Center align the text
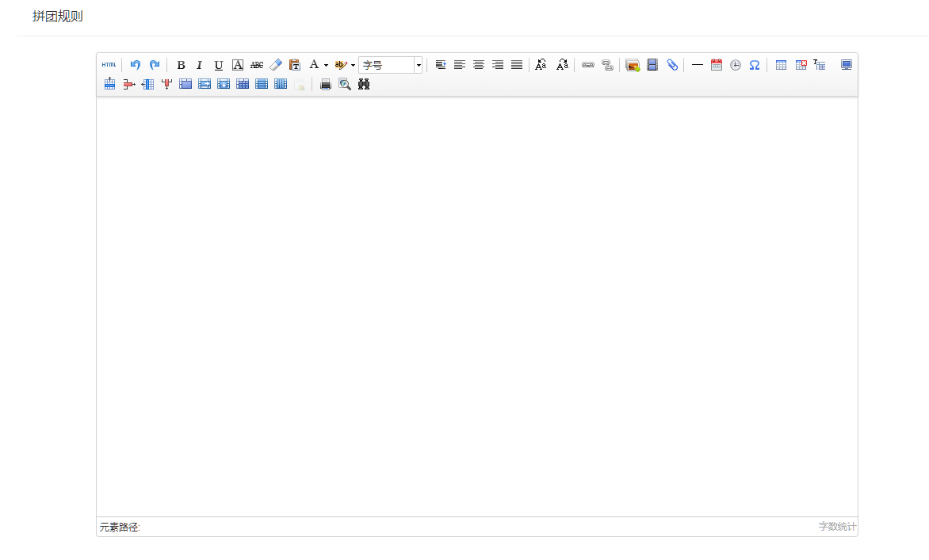This screenshot has width=929, height=560. (x=479, y=65)
